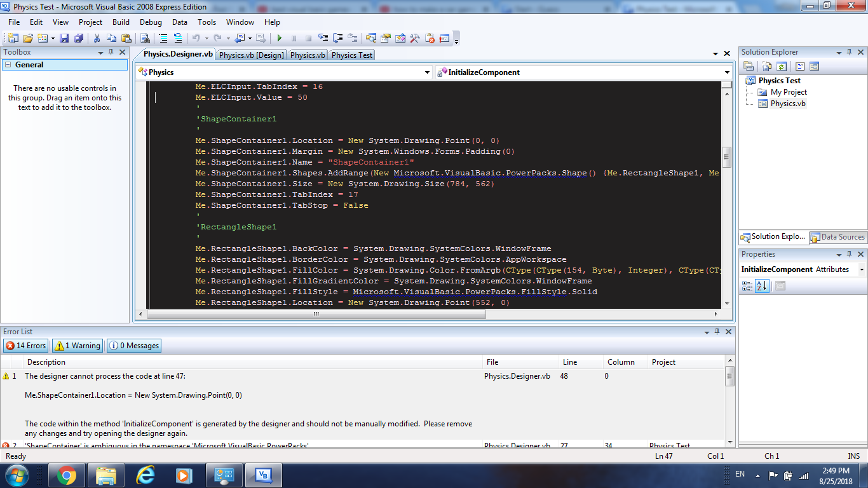Sort error list by the Line column header
Screen dimensions: 868x488
click(x=580, y=362)
